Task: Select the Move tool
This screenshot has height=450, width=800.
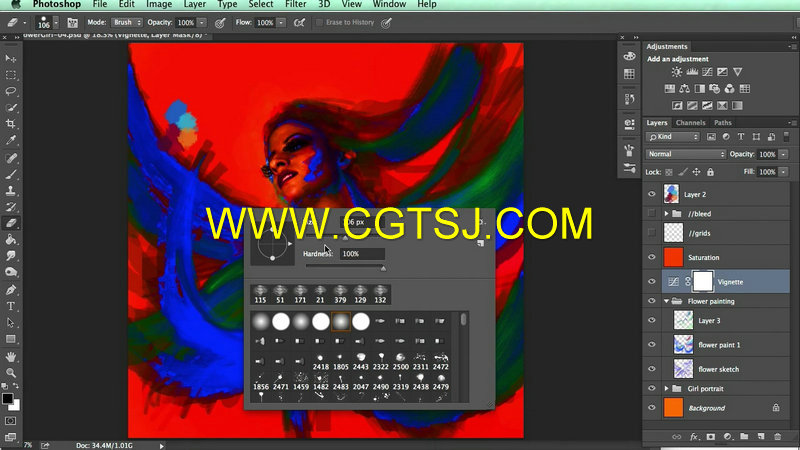Action: [x=11, y=59]
